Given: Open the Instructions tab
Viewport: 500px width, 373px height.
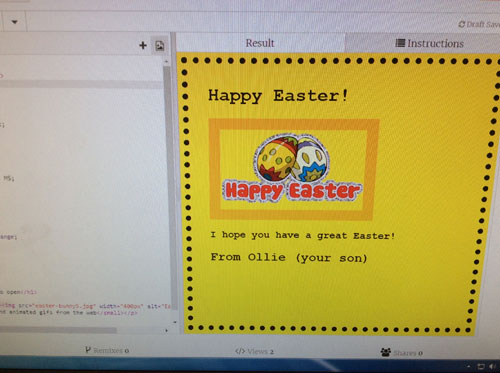Looking at the screenshot, I should (429, 43).
